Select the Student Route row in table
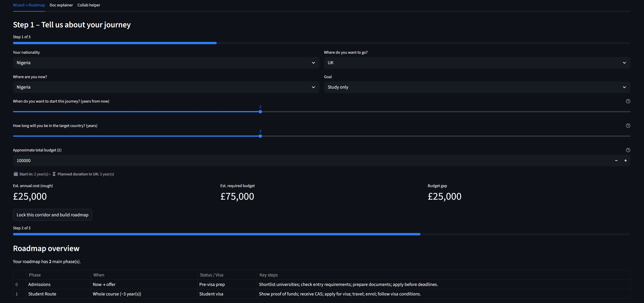The height and width of the screenshot is (303, 644). click(x=42, y=294)
